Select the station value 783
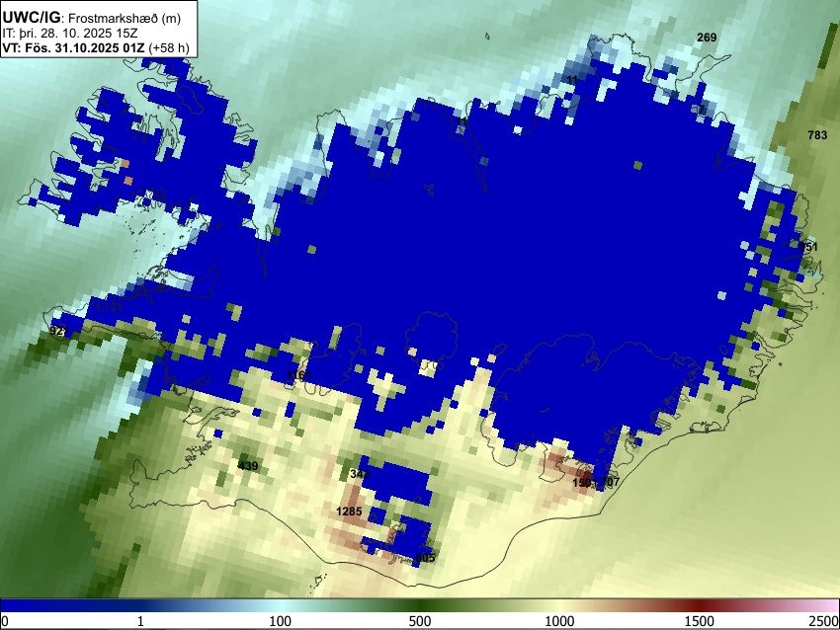 pos(817,135)
